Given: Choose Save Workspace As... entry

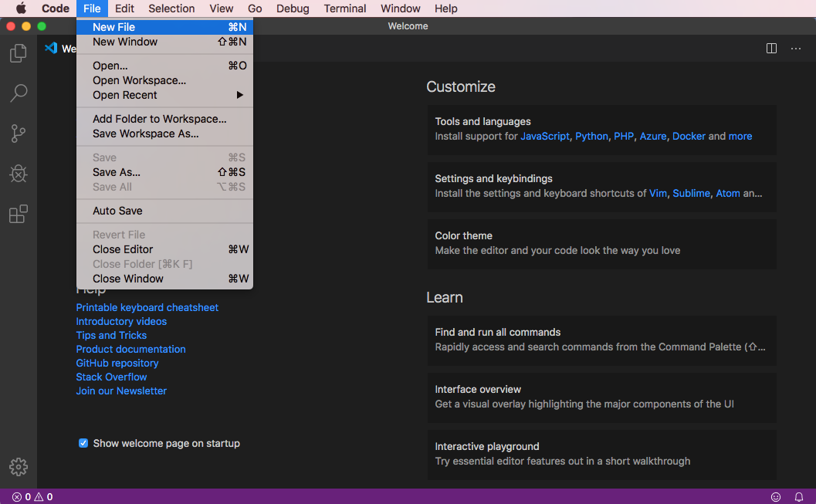Looking at the screenshot, I should pyautogui.click(x=164, y=134).
